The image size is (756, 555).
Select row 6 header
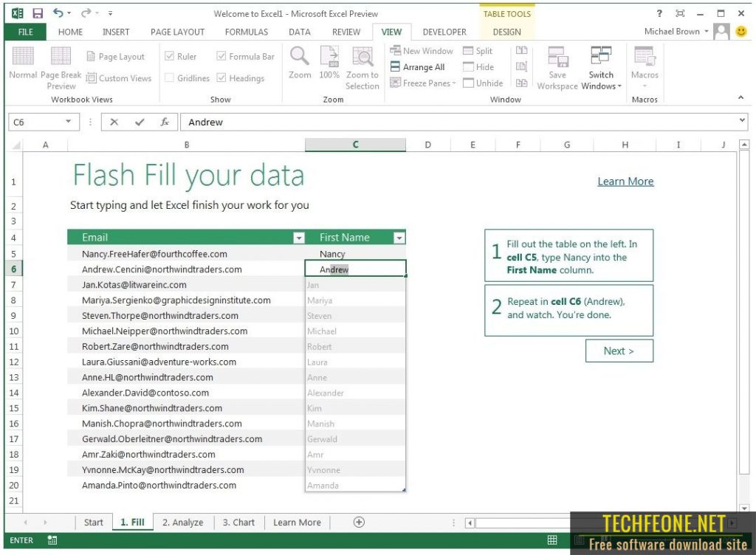click(x=13, y=269)
